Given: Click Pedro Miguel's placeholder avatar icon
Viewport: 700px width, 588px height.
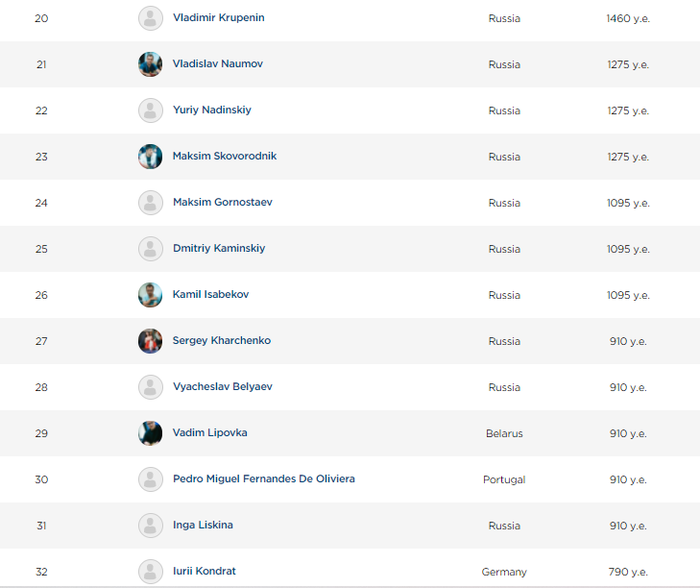Looking at the screenshot, I should point(150,479).
